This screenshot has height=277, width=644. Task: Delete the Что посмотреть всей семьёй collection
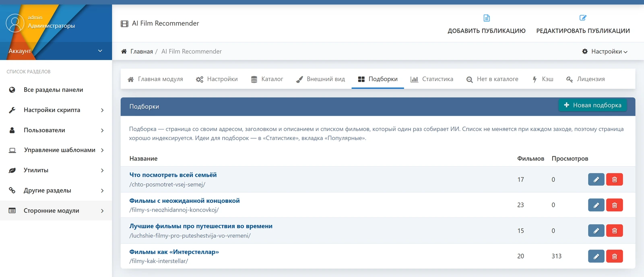click(x=615, y=179)
